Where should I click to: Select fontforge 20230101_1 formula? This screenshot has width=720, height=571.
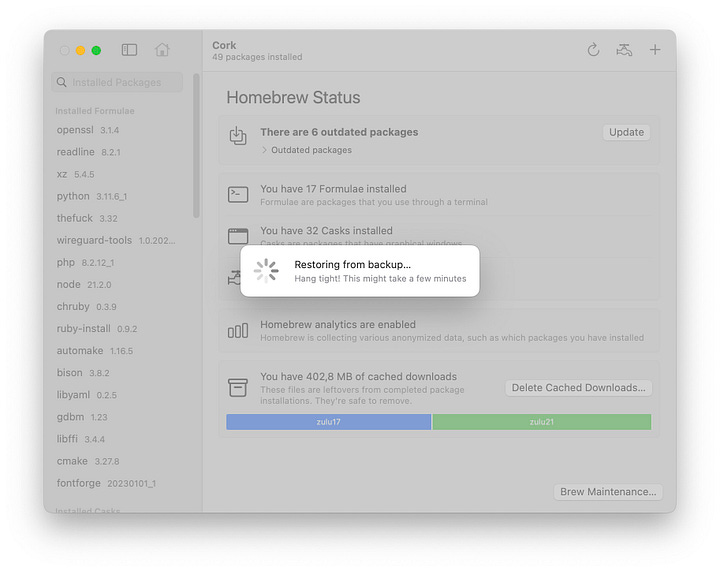[106, 483]
